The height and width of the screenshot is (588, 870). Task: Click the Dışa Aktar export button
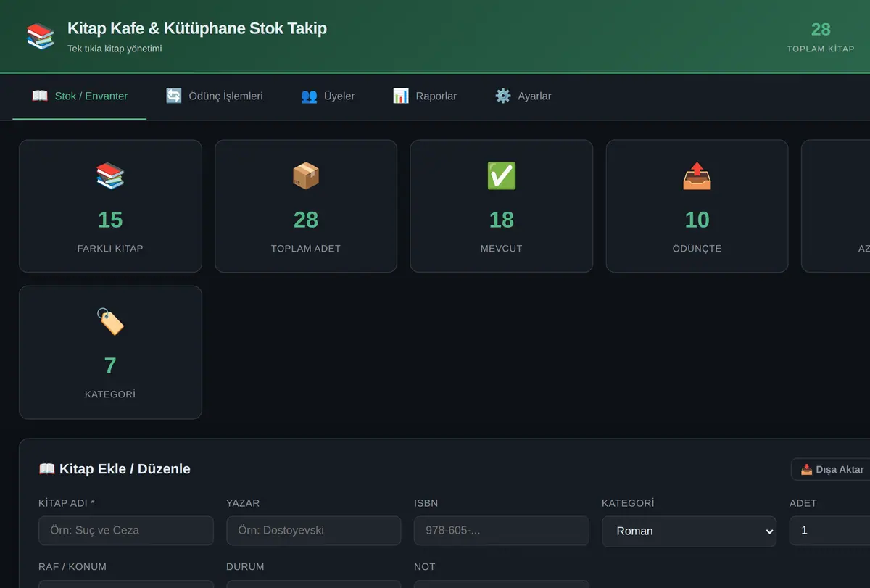(832, 469)
